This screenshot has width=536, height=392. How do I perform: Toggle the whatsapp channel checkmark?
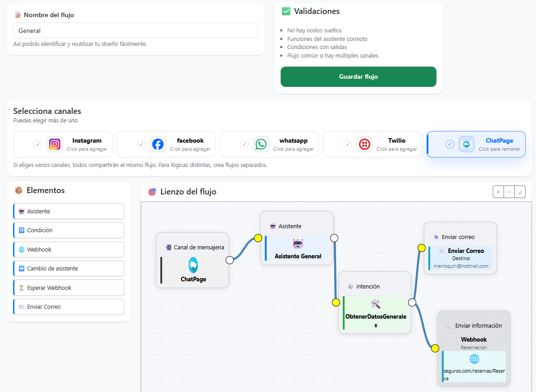coord(245,144)
